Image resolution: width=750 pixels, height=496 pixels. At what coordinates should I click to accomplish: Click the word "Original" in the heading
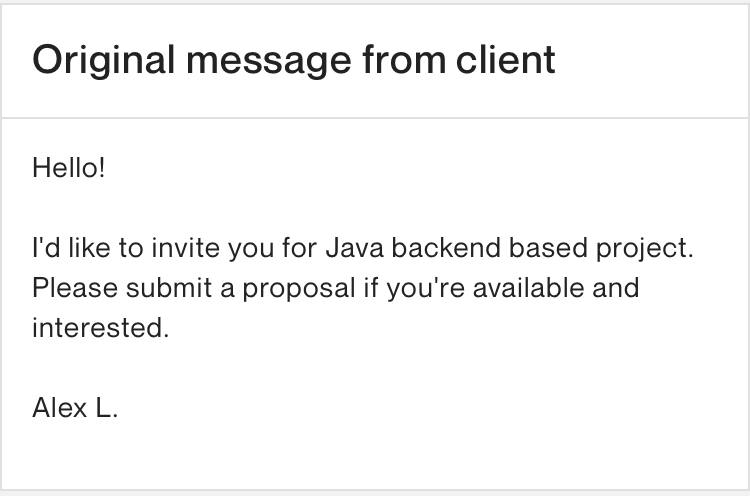point(103,61)
